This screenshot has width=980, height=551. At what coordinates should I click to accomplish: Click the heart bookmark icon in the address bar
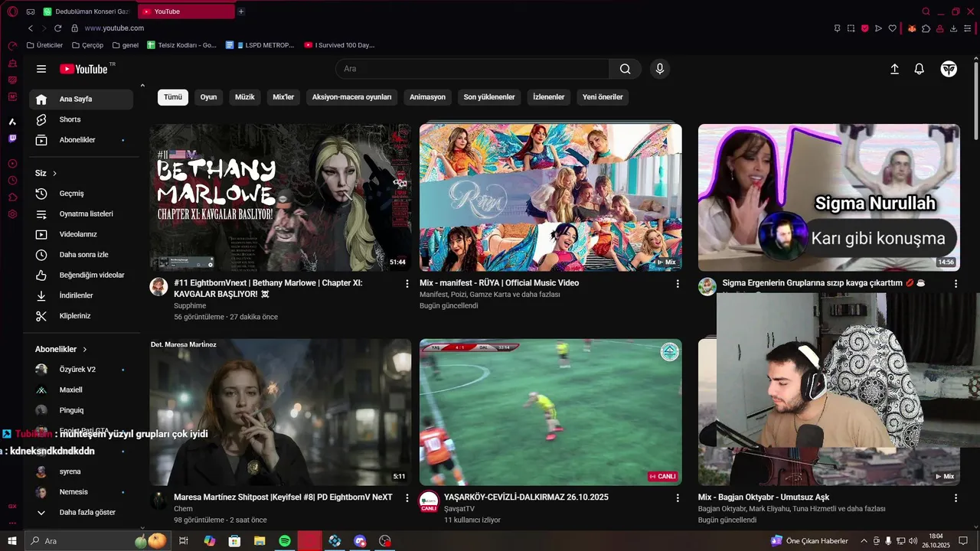click(893, 28)
